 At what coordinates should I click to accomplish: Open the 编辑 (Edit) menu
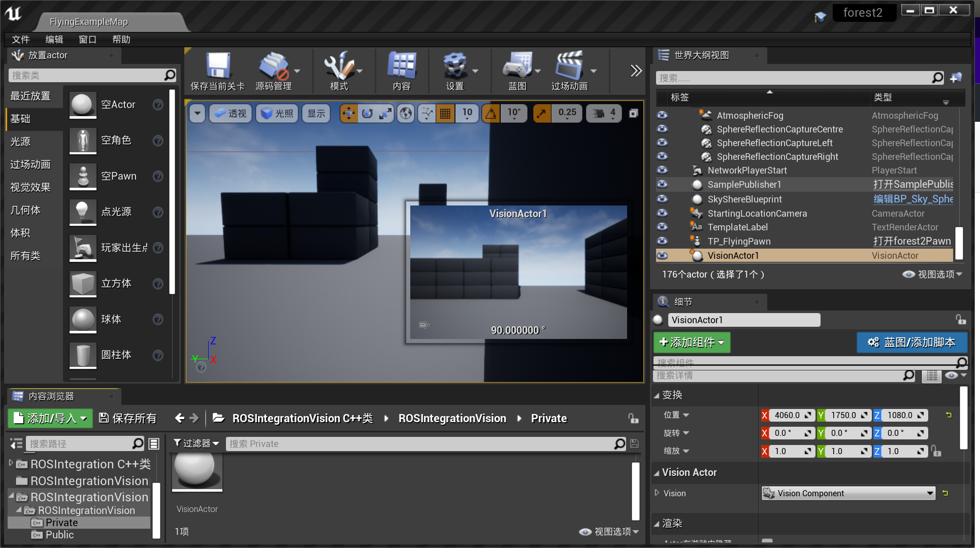(54, 39)
